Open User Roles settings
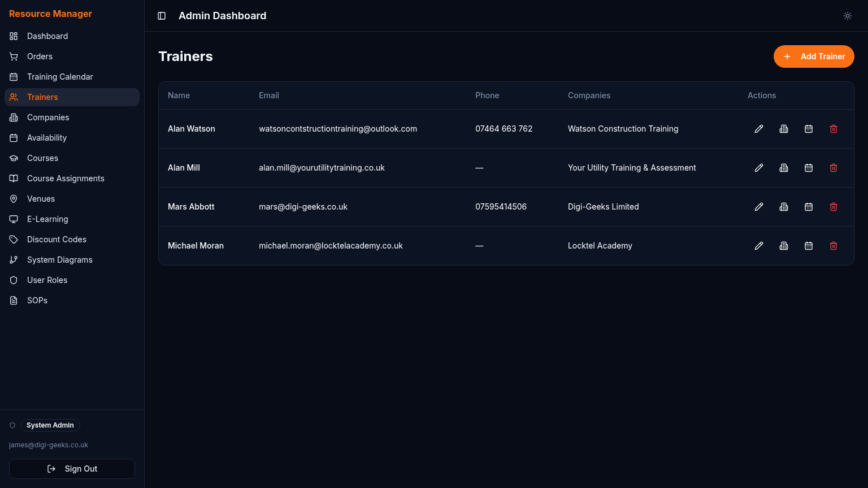Screen dimensions: 868x488 (72, 280)
